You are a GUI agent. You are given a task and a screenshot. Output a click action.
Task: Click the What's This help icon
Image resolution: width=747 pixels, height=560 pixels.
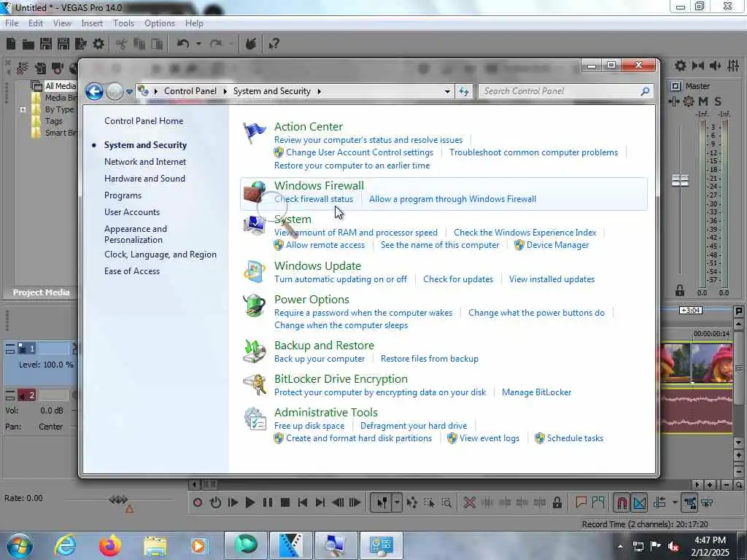(x=274, y=44)
